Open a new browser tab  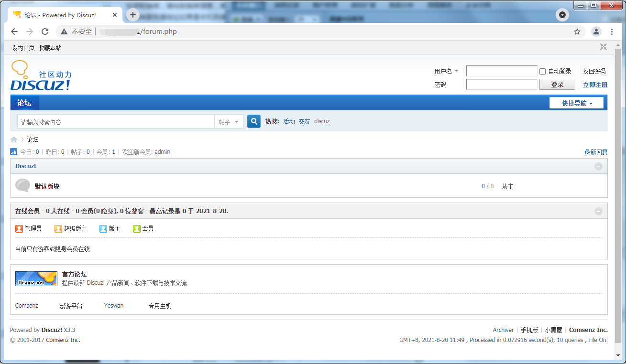click(132, 15)
